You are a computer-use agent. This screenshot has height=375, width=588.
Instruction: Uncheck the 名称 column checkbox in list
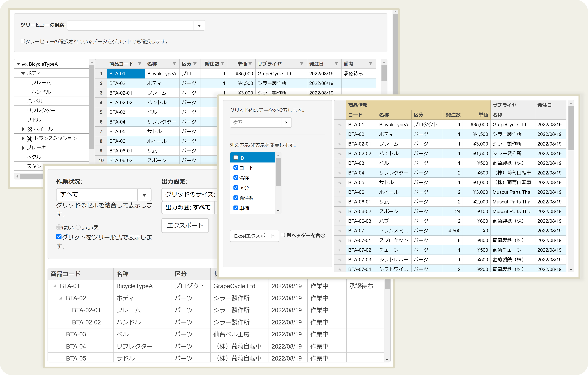click(236, 178)
